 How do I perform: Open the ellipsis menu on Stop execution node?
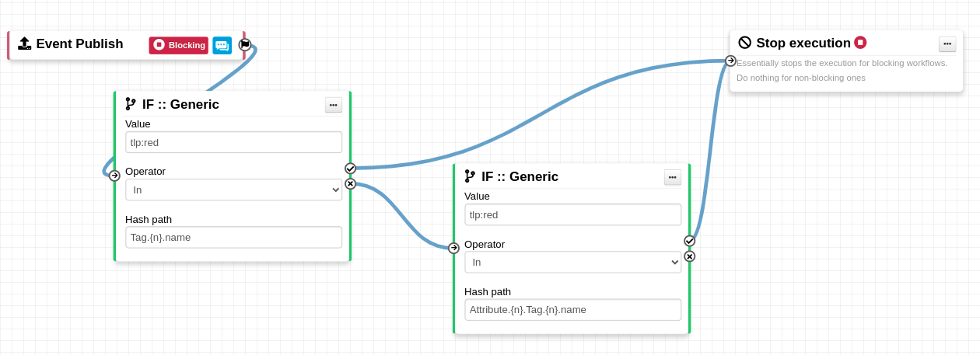(947, 44)
